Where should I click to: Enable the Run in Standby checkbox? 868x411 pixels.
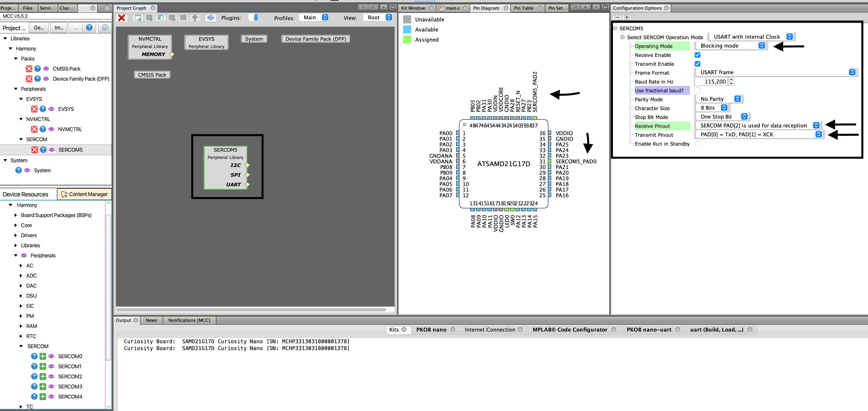[x=698, y=144]
